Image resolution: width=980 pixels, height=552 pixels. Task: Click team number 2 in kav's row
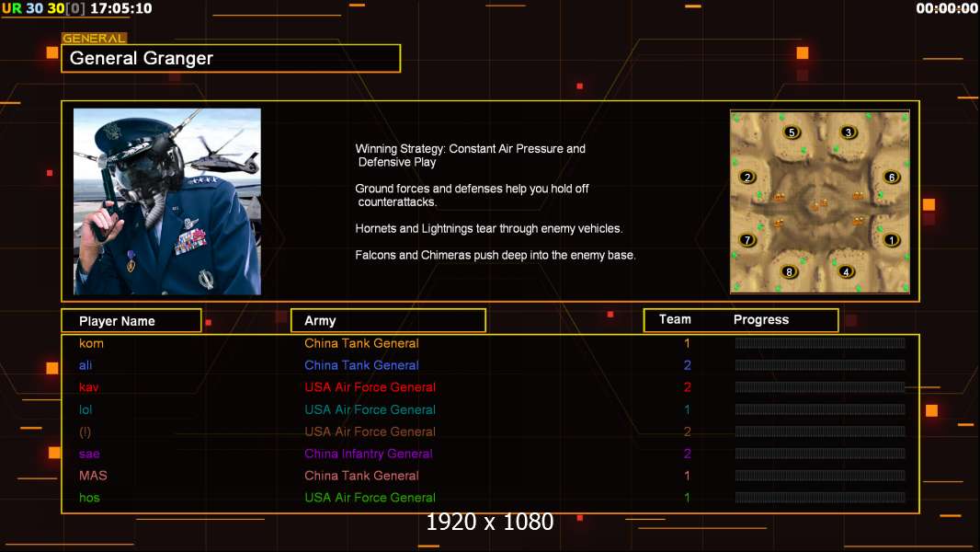687,387
